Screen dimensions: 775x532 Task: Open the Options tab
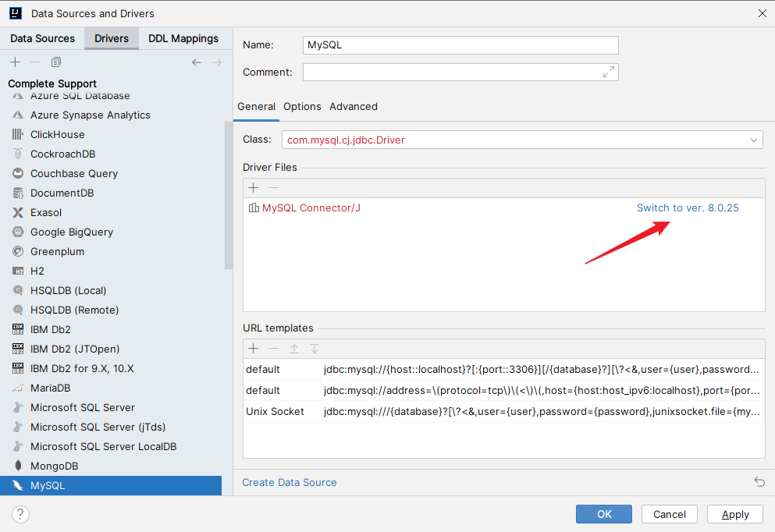302,106
